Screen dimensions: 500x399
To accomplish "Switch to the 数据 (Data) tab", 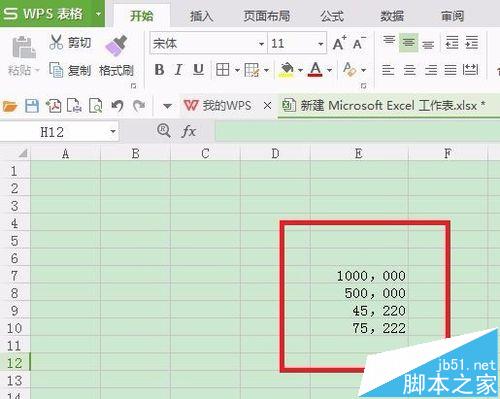I will 392,16.
